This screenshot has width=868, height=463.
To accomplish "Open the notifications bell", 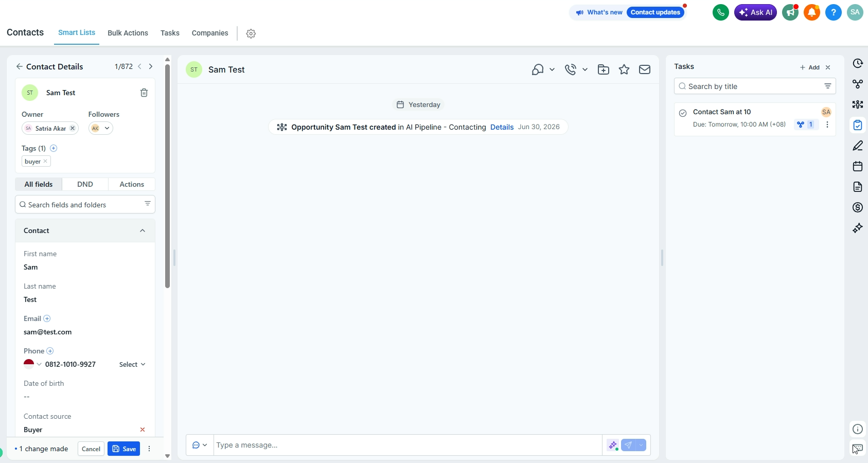I will coord(812,12).
